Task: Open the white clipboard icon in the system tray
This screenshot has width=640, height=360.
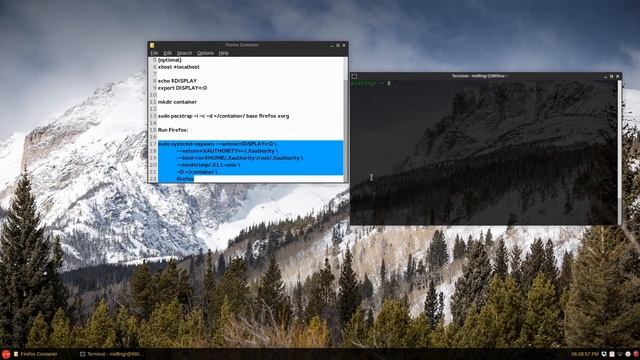Action: point(612,354)
